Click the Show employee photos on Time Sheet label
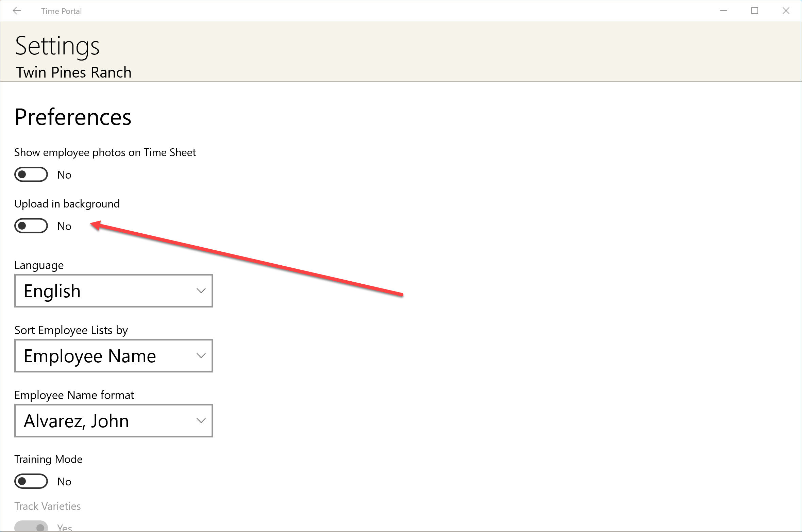 tap(105, 152)
